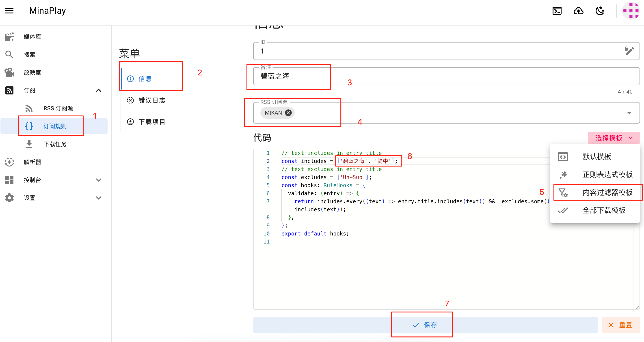Image resolution: width=644 pixels, height=342 pixels.
Task: Click the cloud upload icon
Action: pyautogui.click(x=578, y=11)
